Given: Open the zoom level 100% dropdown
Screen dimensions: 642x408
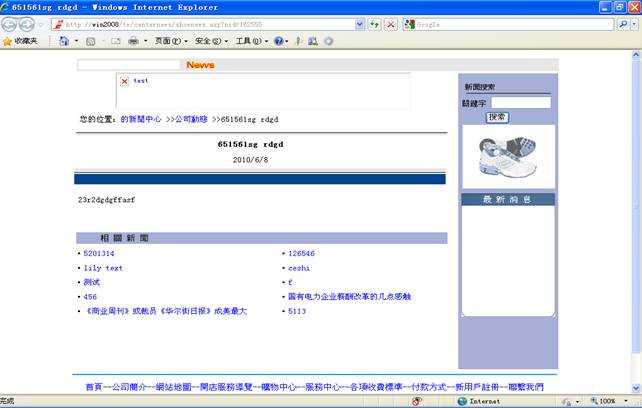Looking at the screenshot, I should pyautogui.click(x=610, y=401).
